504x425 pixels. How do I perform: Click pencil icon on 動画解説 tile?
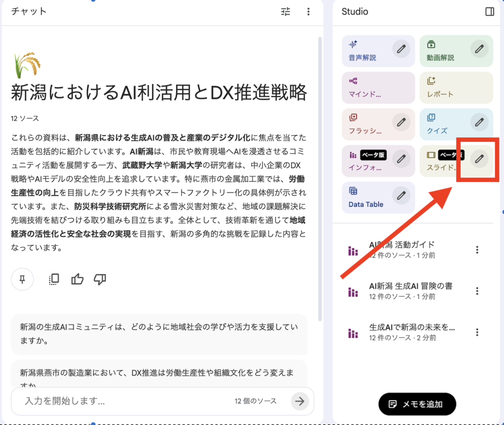tap(479, 49)
